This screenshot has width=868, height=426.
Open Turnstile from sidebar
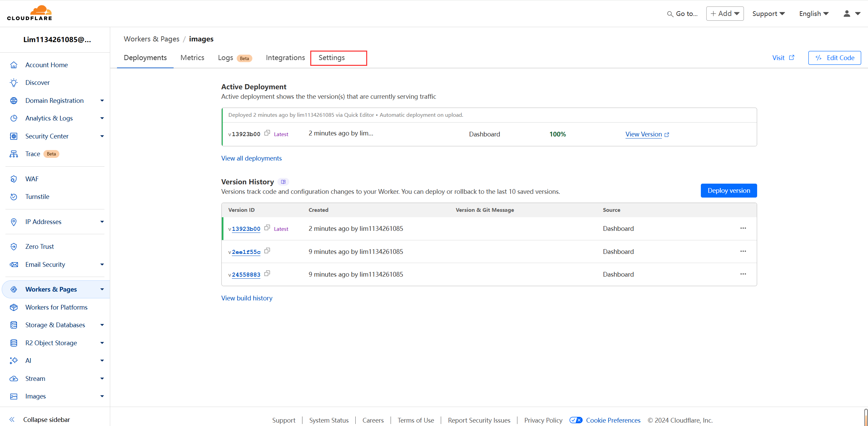(37, 197)
